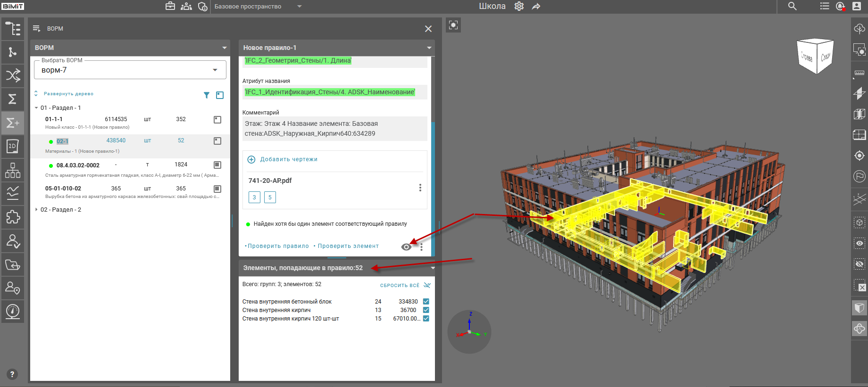
Task: Click the fit-to-view focus icon in viewport
Action: click(453, 25)
